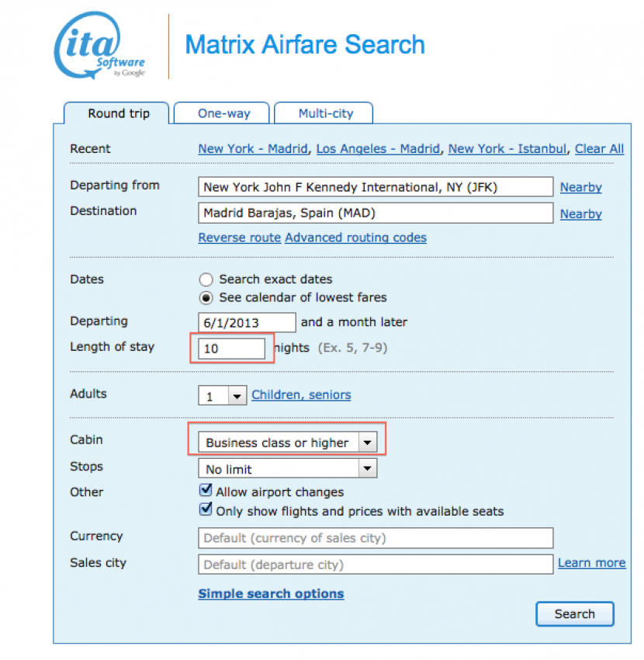Open Advanced routing codes link
644x660 pixels.
tap(355, 238)
